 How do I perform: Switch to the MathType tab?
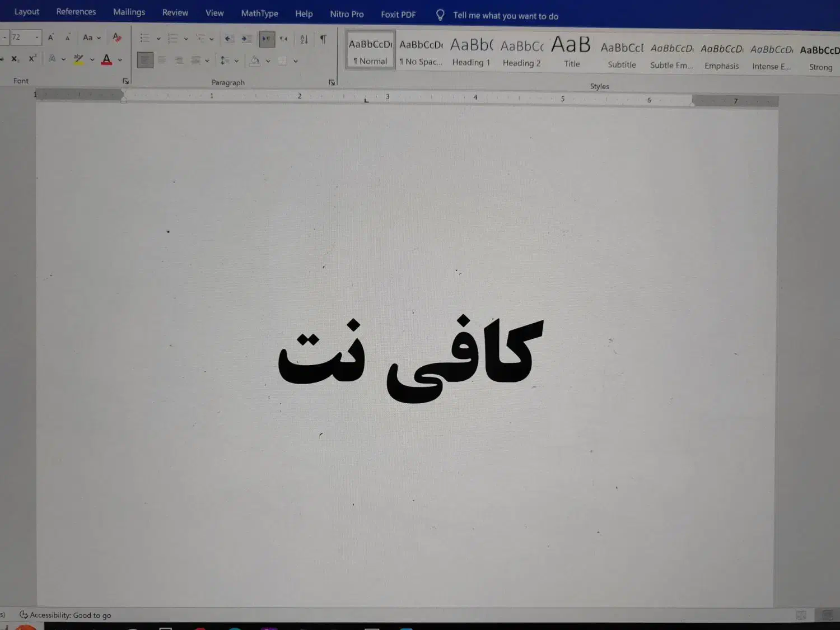pos(259,13)
